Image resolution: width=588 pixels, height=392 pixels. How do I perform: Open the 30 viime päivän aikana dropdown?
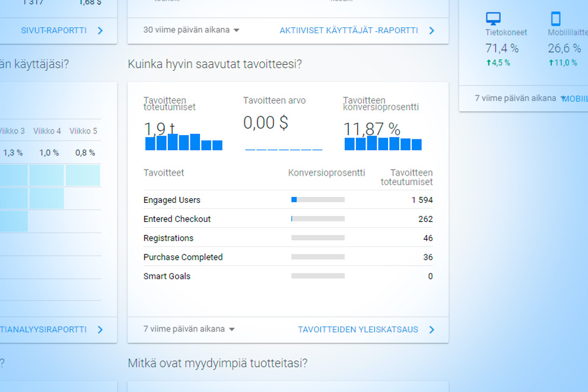[x=191, y=30]
